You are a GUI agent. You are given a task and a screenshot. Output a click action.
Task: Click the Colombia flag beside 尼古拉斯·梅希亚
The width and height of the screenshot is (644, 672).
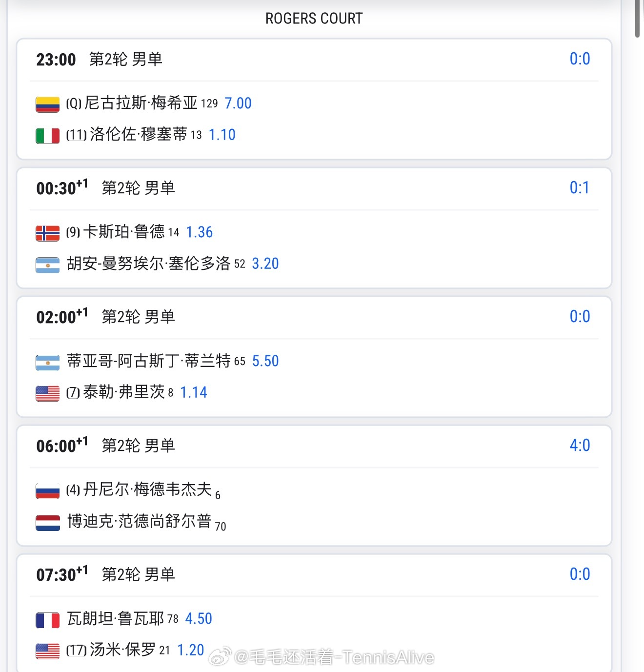point(48,104)
